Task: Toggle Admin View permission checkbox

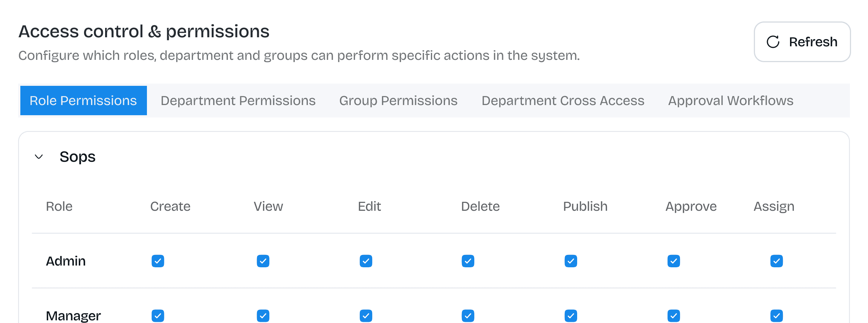Action: pos(263,261)
